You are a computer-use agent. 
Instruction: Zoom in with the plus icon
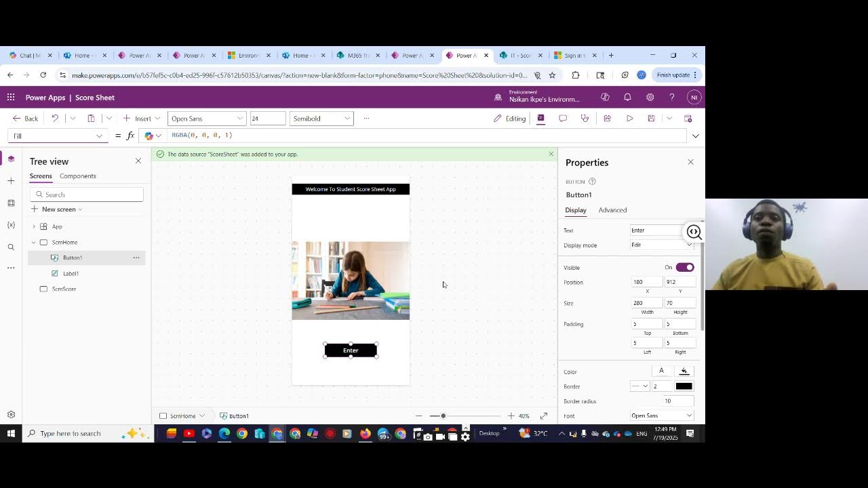tap(511, 416)
